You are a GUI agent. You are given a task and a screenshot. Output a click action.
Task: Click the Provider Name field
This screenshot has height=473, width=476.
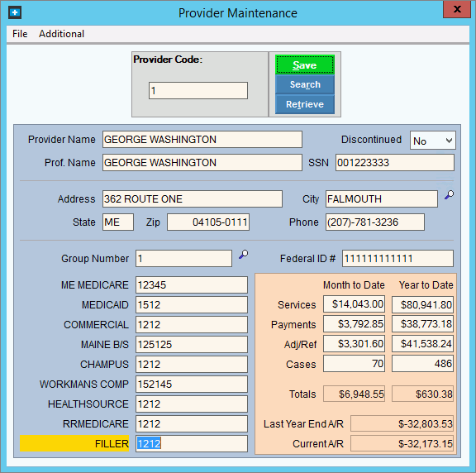[202, 140]
